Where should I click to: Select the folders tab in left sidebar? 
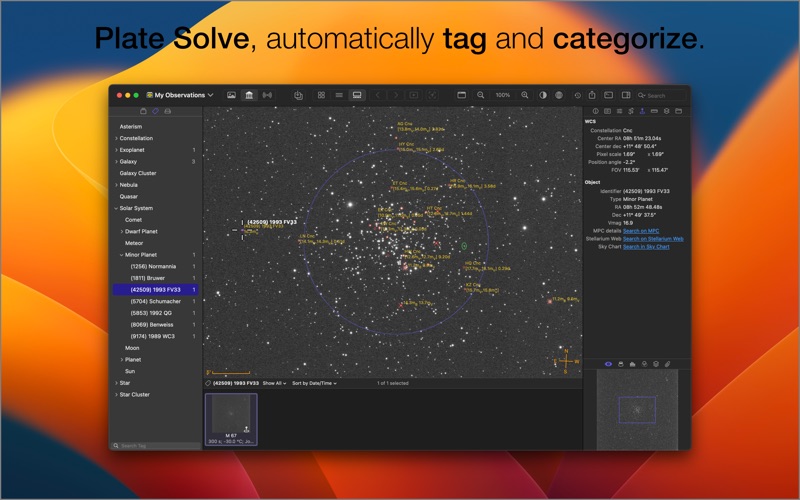coord(143,111)
